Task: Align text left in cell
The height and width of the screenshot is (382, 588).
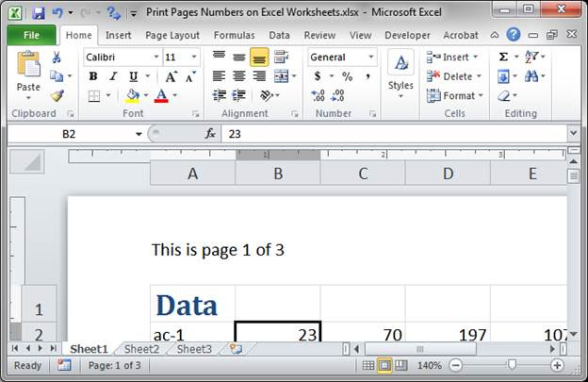Action: pos(219,76)
